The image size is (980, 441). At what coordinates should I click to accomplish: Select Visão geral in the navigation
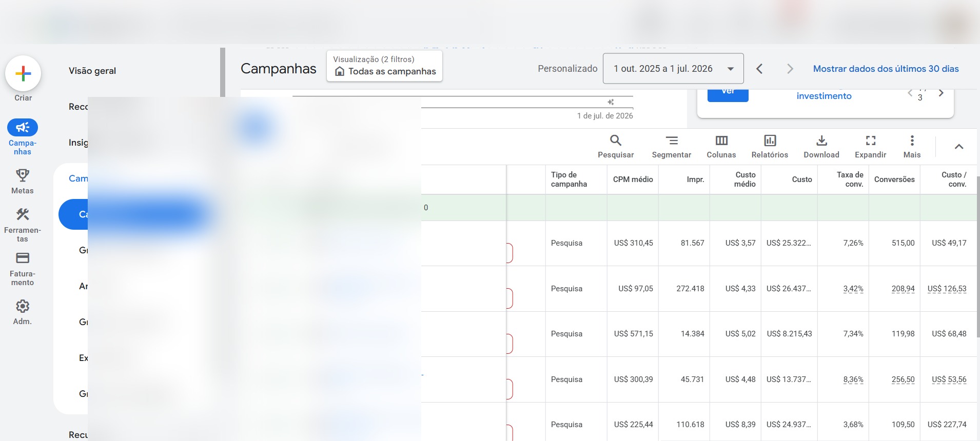pos(92,71)
